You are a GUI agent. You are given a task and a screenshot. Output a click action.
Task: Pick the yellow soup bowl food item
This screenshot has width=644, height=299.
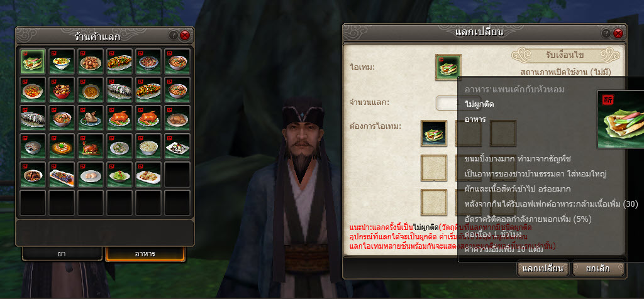[62, 62]
